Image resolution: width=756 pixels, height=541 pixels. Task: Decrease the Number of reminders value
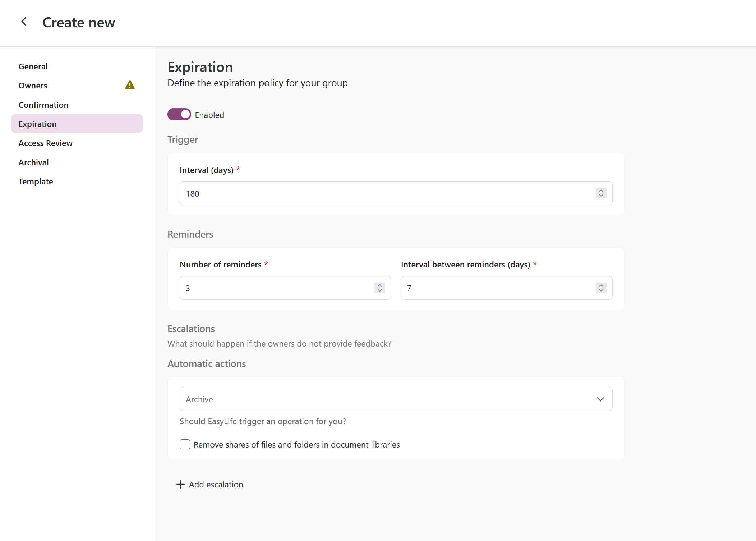(379, 290)
